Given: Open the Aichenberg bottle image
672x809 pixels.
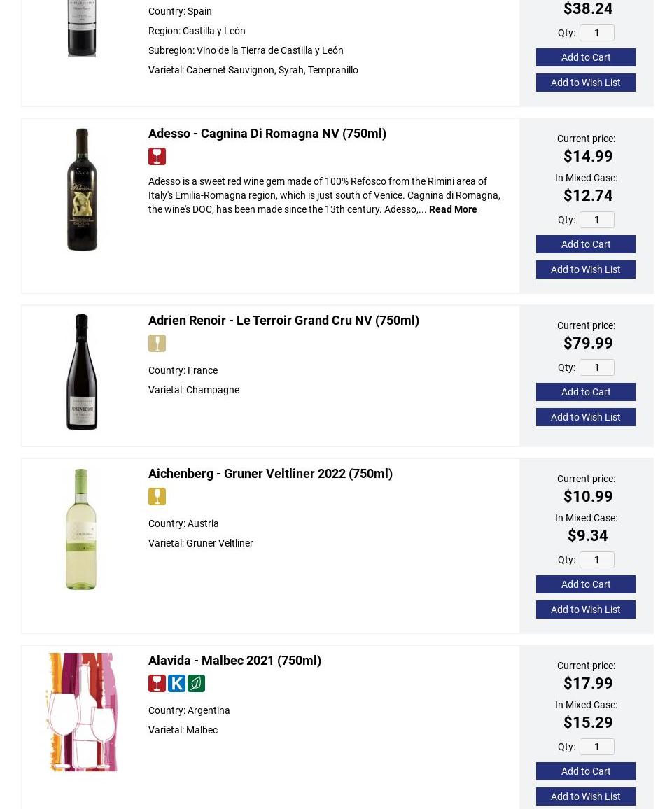Looking at the screenshot, I should 81,529.
